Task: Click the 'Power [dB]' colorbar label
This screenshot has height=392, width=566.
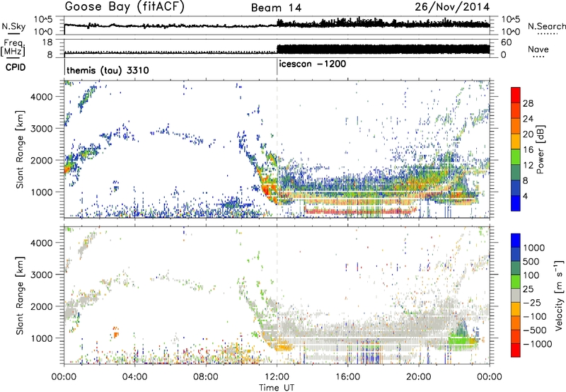Action: click(x=540, y=149)
